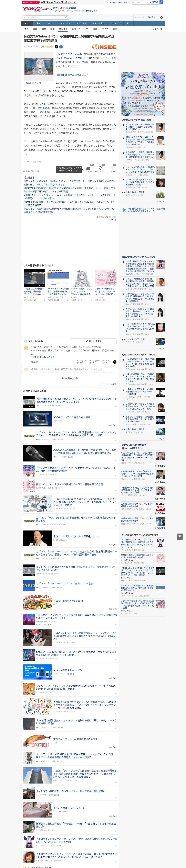Select the スポーツ category
This screenshot has width=186, height=868.
pyautogui.click(x=76, y=29)
